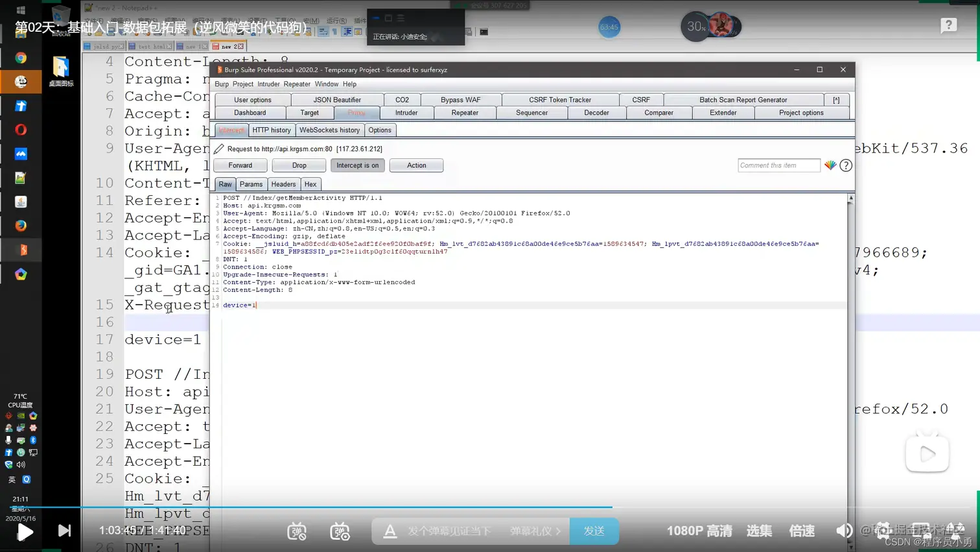Switch to the Hex message tab
The height and width of the screenshot is (552, 980).
pyautogui.click(x=310, y=184)
